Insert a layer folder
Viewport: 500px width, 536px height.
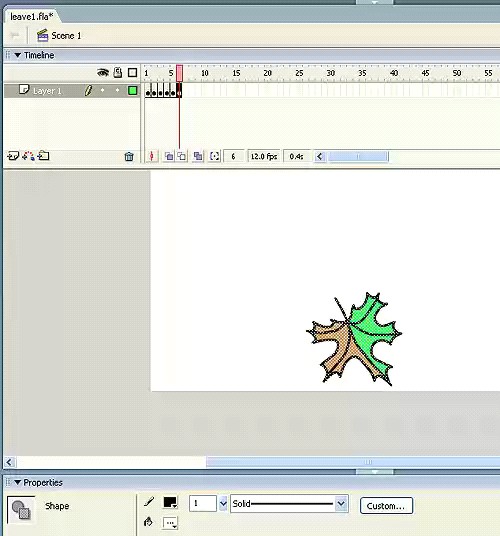[x=43, y=156]
